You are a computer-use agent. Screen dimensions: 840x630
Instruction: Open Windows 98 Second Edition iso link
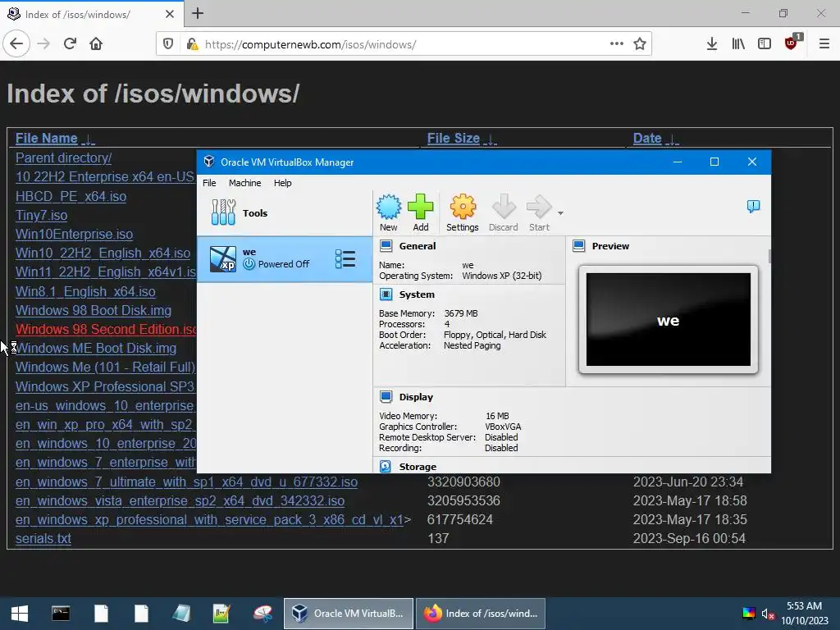pos(106,330)
